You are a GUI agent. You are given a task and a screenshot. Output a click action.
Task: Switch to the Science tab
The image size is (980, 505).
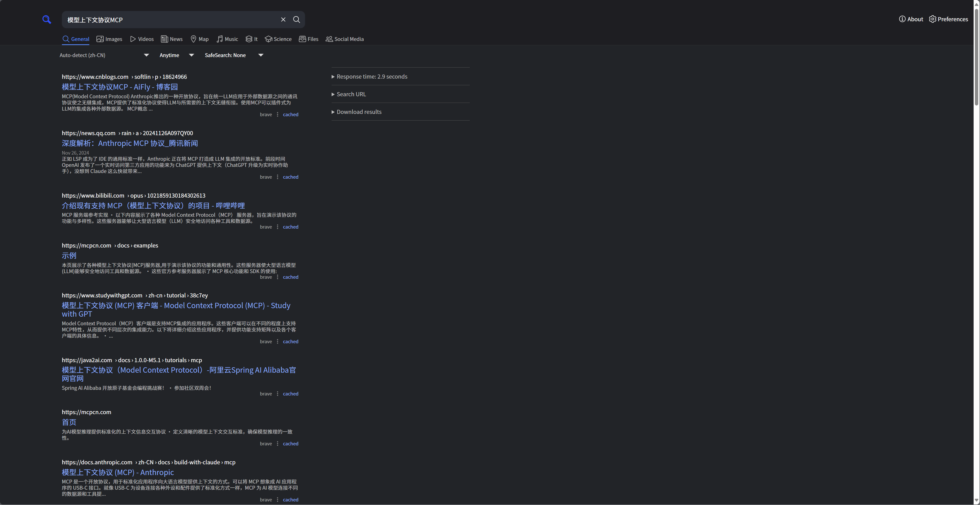278,39
